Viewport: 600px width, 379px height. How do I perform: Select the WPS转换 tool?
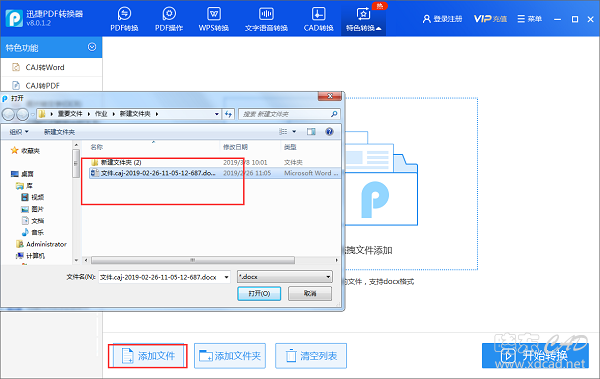[214, 19]
